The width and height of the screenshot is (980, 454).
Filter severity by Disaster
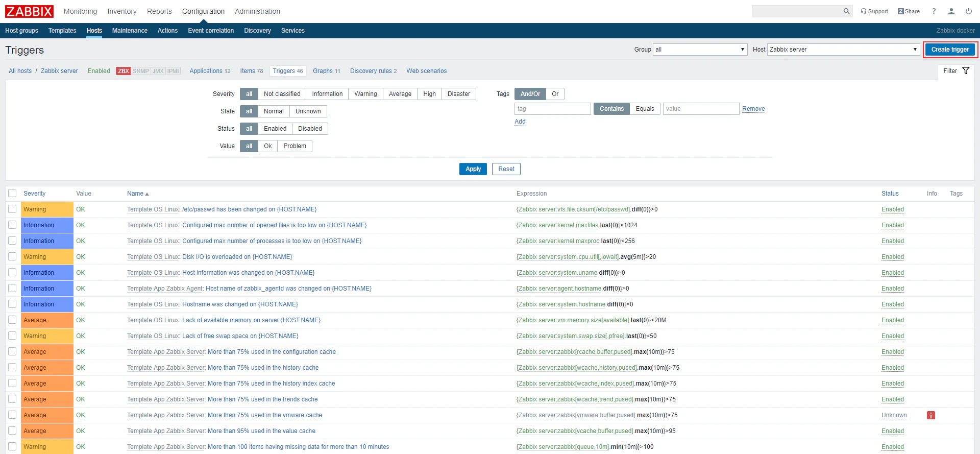point(459,94)
